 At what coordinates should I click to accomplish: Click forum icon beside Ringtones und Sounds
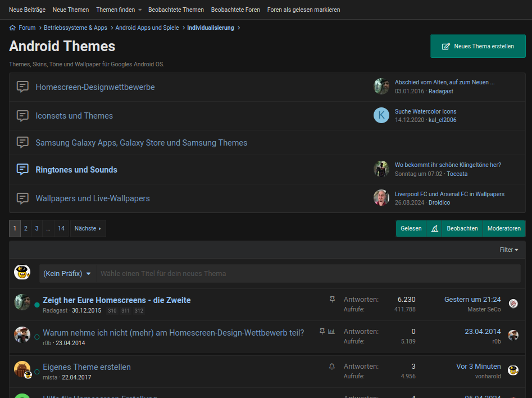(x=22, y=169)
